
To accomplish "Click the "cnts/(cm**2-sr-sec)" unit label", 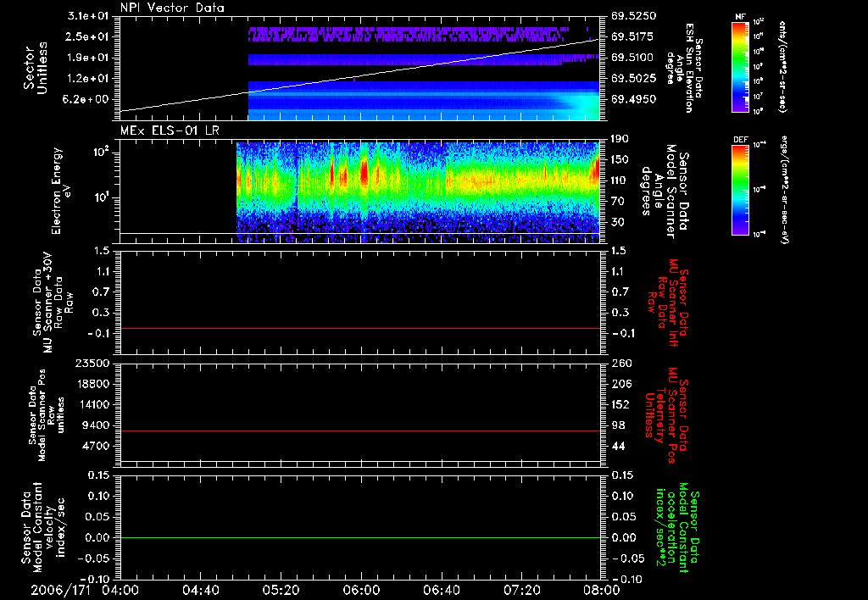I will [782, 66].
